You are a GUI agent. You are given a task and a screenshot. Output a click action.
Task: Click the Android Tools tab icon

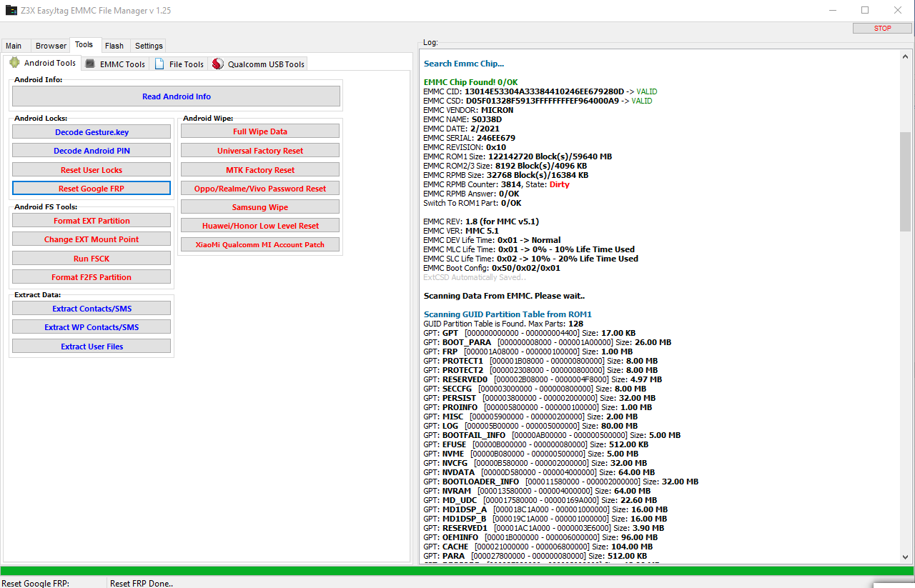14,63
